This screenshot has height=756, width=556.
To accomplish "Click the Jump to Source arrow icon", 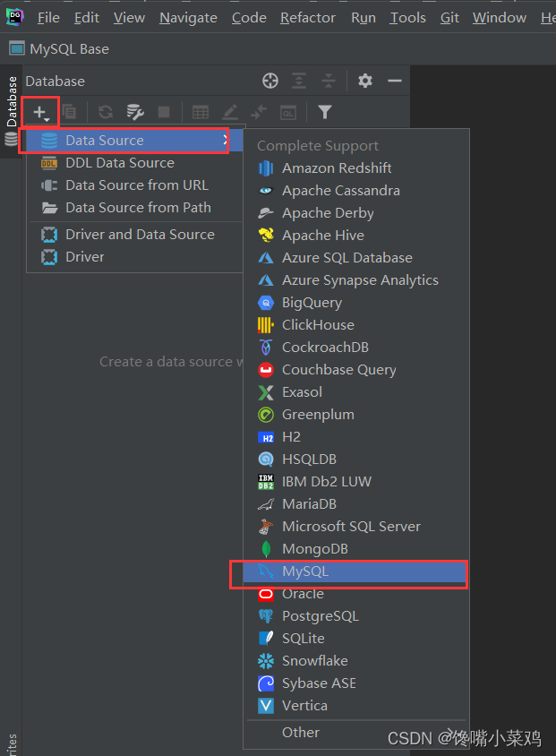I will pyautogui.click(x=259, y=112).
